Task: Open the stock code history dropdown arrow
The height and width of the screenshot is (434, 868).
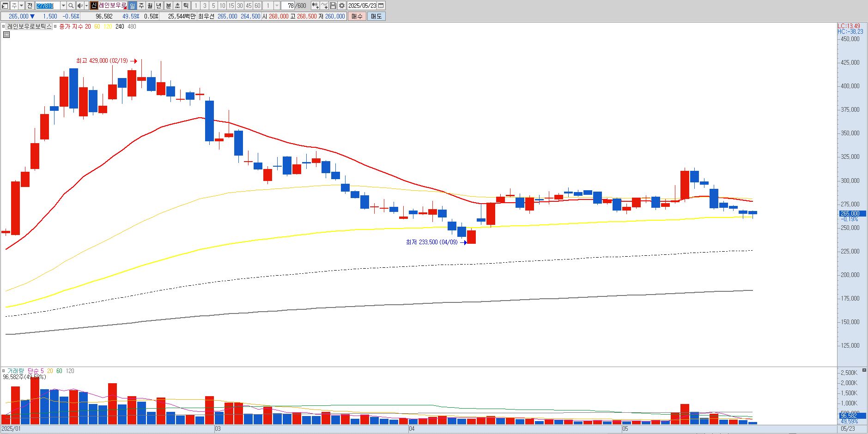Action: point(63,6)
